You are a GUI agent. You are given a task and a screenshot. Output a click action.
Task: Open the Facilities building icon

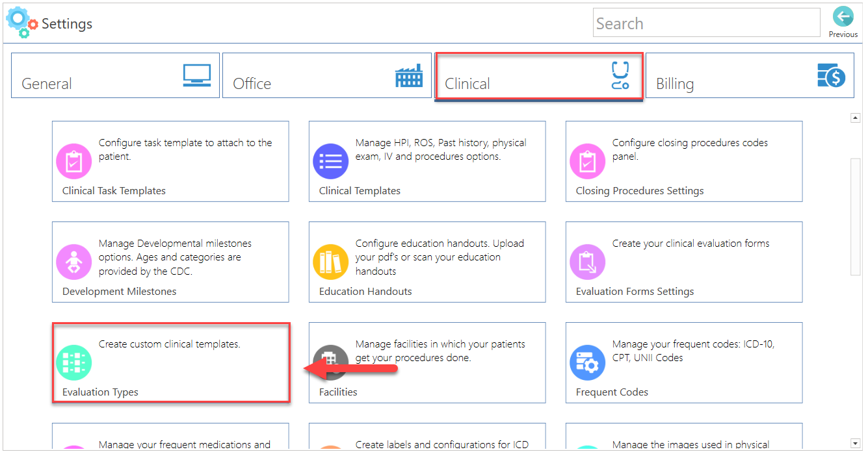click(x=331, y=363)
